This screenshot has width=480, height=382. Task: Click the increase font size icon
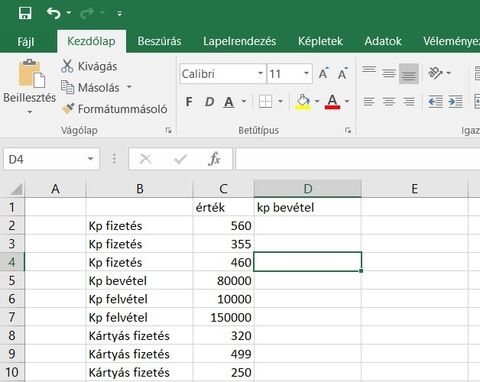click(323, 73)
